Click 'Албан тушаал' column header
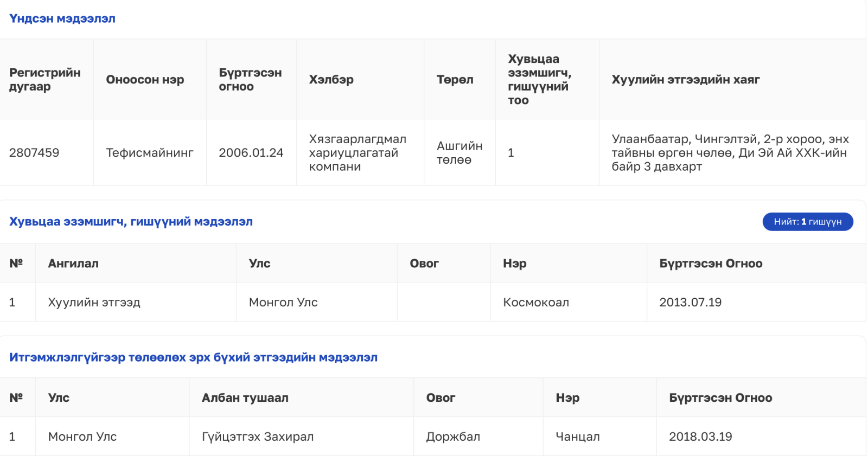 pyautogui.click(x=245, y=398)
